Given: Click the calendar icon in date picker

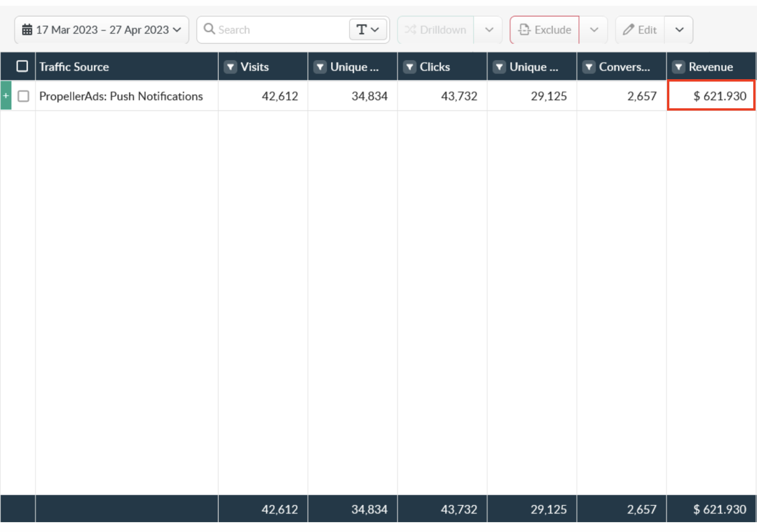Looking at the screenshot, I should coord(27,30).
